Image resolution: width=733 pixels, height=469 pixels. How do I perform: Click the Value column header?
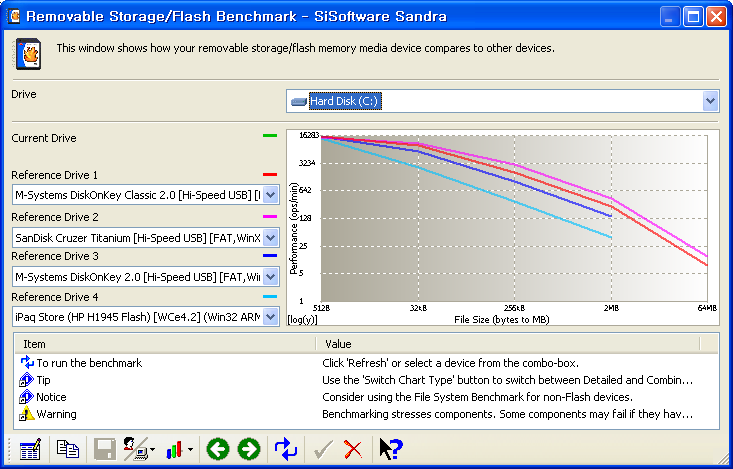(508, 344)
